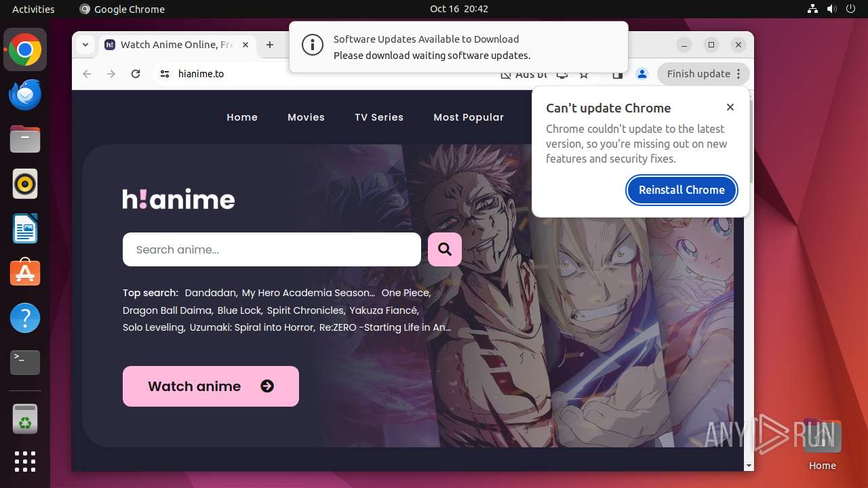The width and height of the screenshot is (868, 488).
Task: Click the Dragon Ball Daima link
Action: (168, 310)
